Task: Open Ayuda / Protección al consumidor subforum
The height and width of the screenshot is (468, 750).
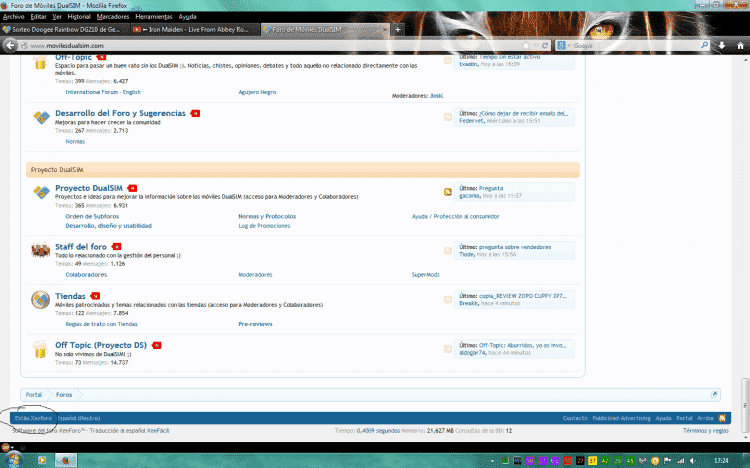Action: tap(455, 216)
